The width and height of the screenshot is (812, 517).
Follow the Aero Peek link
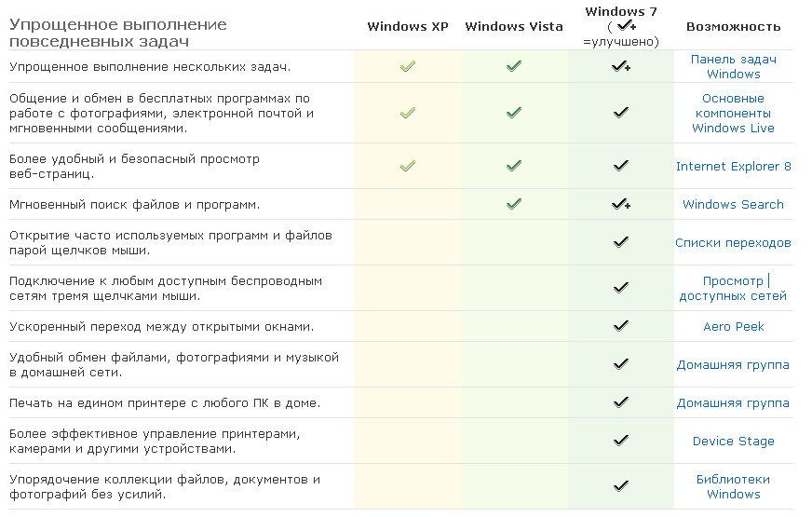coord(734,326)
